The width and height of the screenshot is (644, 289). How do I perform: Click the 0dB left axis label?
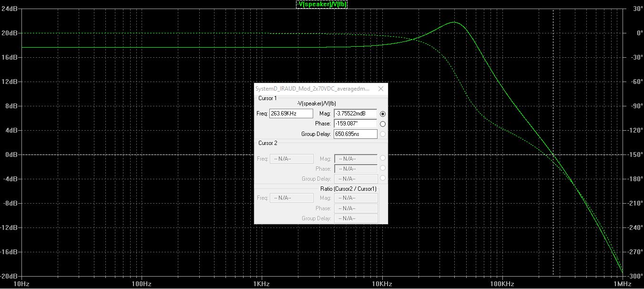(x=12, y=155)
